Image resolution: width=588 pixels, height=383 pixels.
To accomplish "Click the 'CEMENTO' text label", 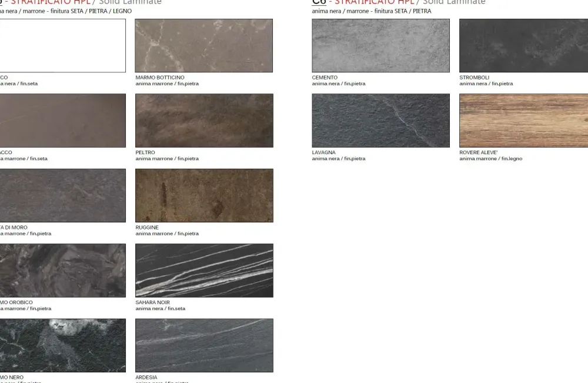I will click(325, 78).
